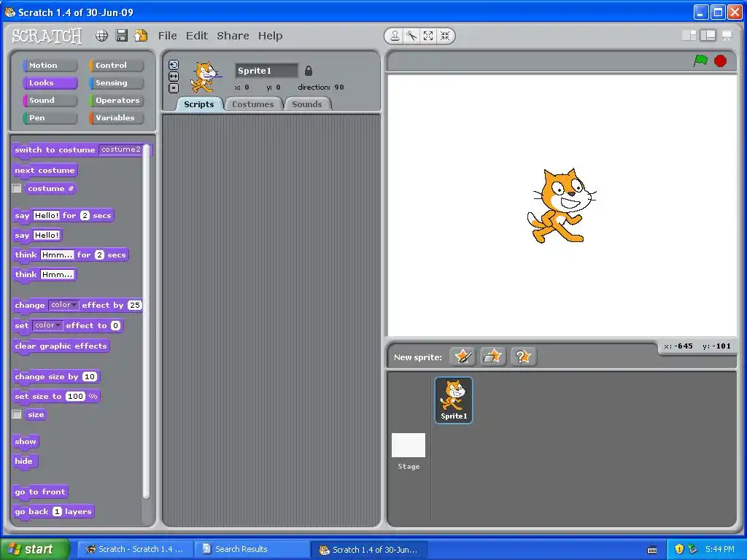The image size is (747, 560).
Task: Select the Motion block category
Action: [x=50, y=65]
